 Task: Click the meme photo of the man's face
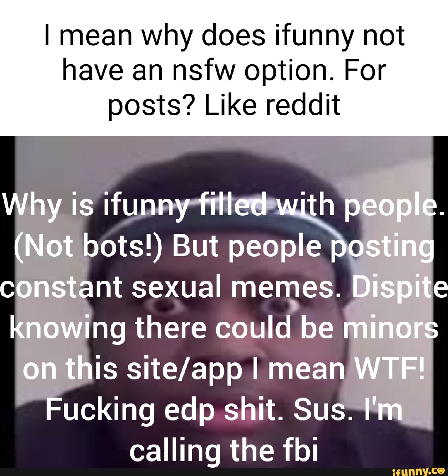tap(224, 302)
